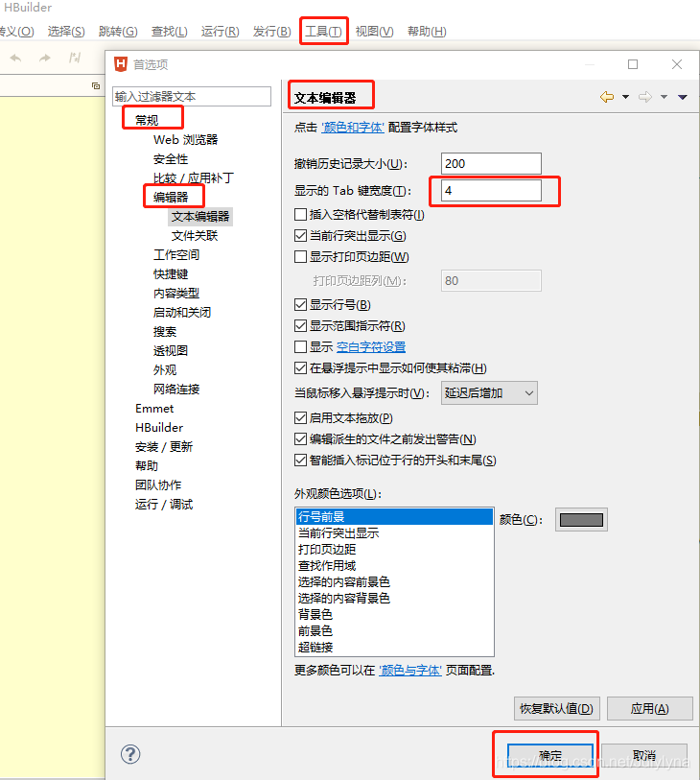
Task: Click the forward navigation arrow in preferences
Action: [x=645, y=97]
